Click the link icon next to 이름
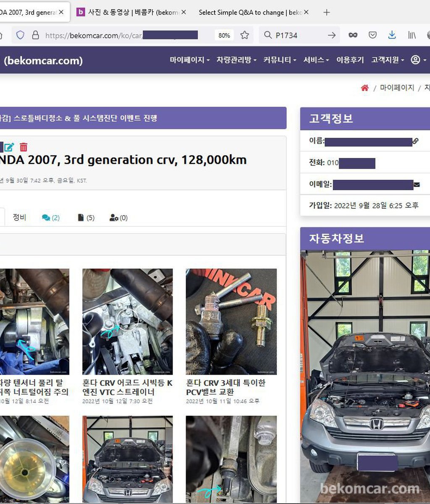Screen dimensions: 430x504 point(415,141)
